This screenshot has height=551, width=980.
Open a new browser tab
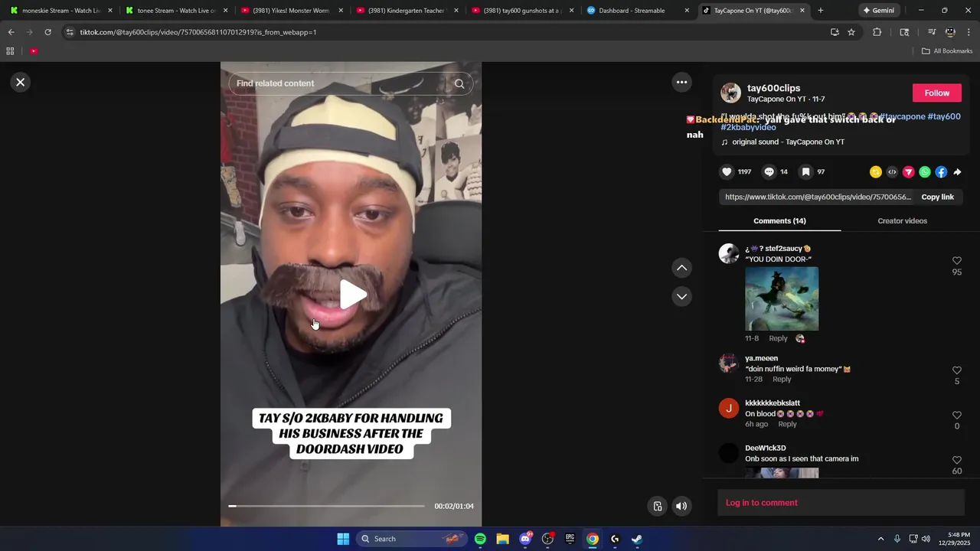click(821, 11)
